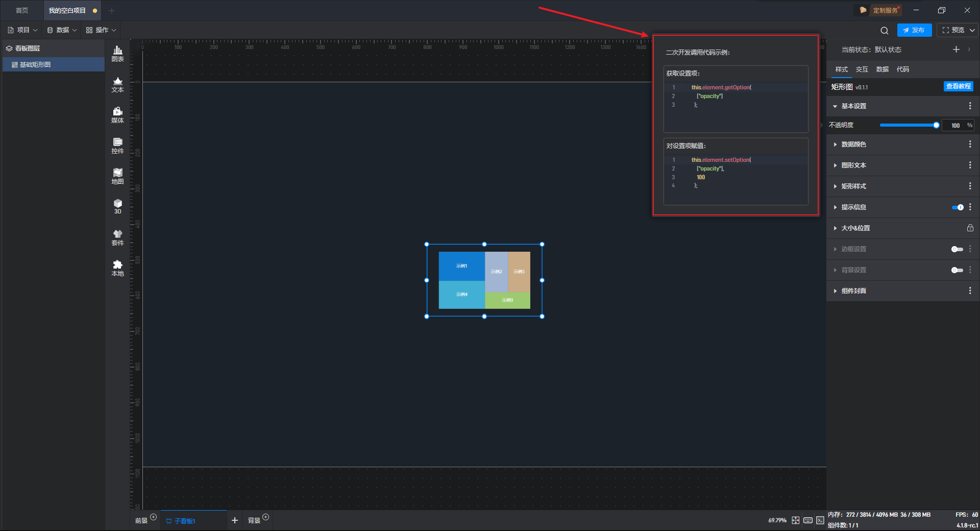Select the 基础矩形图 layer item

pos(35,65)
